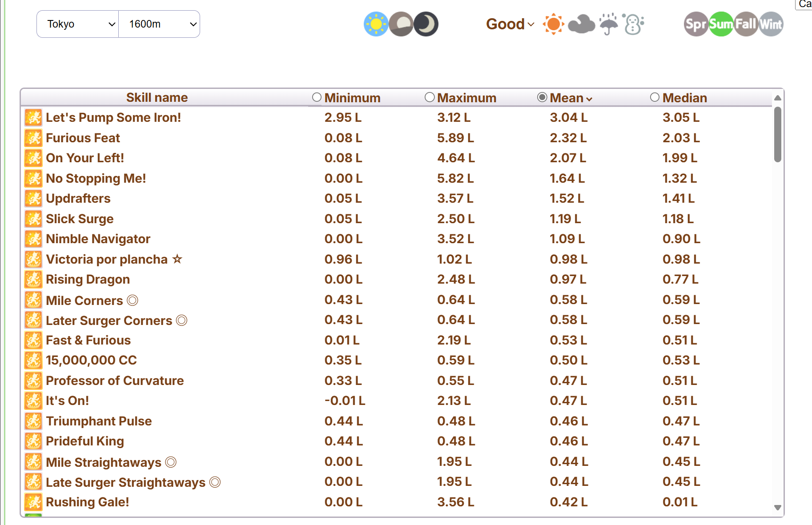Click the Nimble Navigator skill icon
This screenshot has height=525, width=812.
pyautogui.click(x=33, y=239)
